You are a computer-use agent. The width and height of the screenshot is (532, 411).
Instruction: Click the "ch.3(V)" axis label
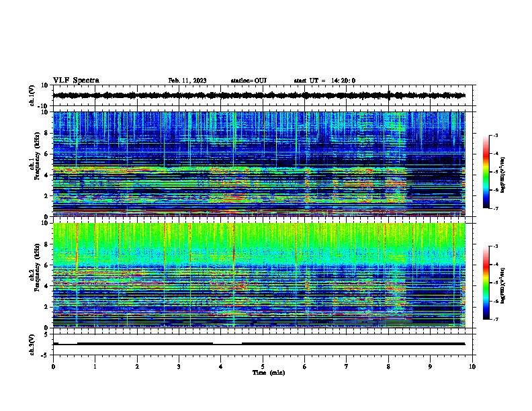pyautogui.click(x=32, y=345)
